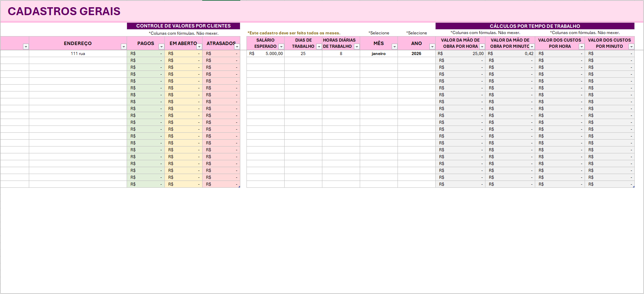This screenshot has height=294, width=644.
Task: Click the ANO column header label
Action: (416, 43)
